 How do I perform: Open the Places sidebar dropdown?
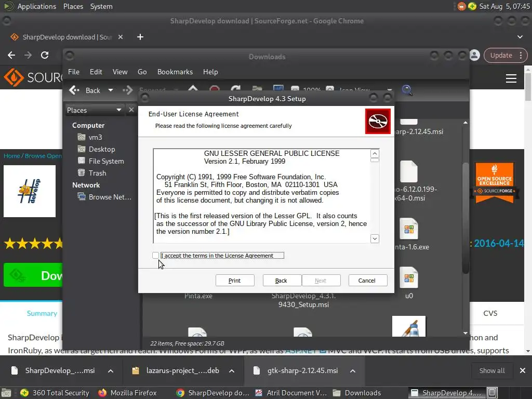coord(94,110)
